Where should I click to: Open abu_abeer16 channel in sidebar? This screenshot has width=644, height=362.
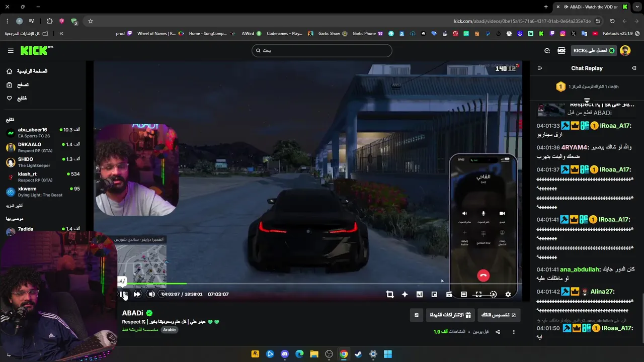43,133
